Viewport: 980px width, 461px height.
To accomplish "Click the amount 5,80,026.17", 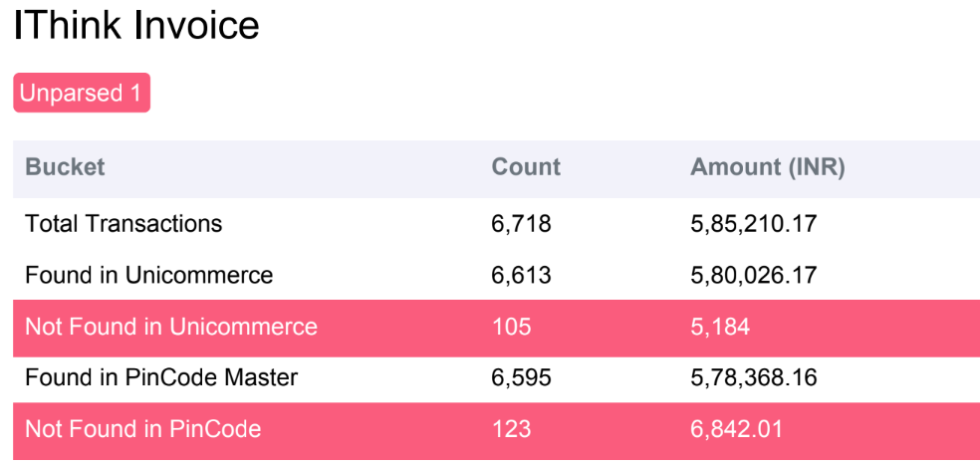I will (754, 275).
